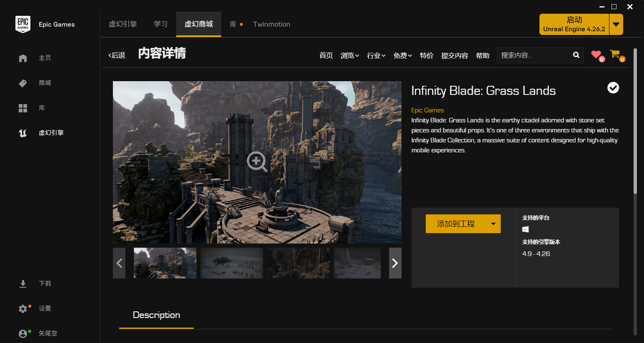The image size is (644, 343).
Task: Open the shopping cart icon
Action: tap(615, 54)
